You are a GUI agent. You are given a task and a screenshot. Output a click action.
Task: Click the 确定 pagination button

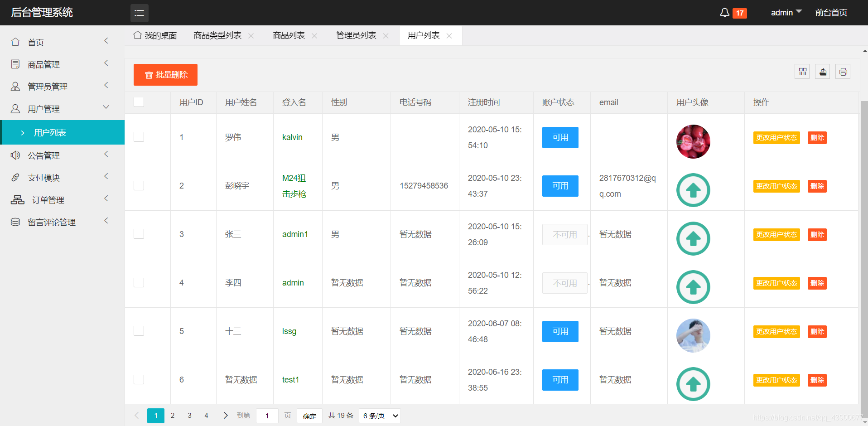coord(309,416)
